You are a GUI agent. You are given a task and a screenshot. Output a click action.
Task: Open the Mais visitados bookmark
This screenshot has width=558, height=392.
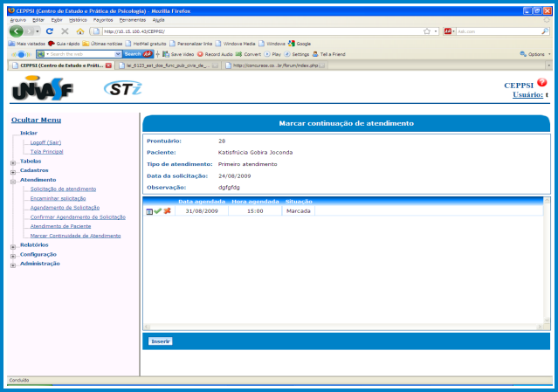27,44
